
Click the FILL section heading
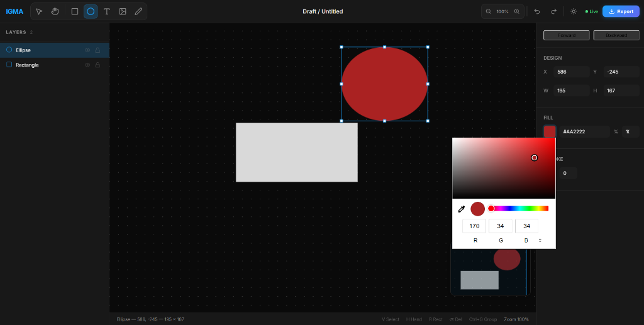click(548, 118)
